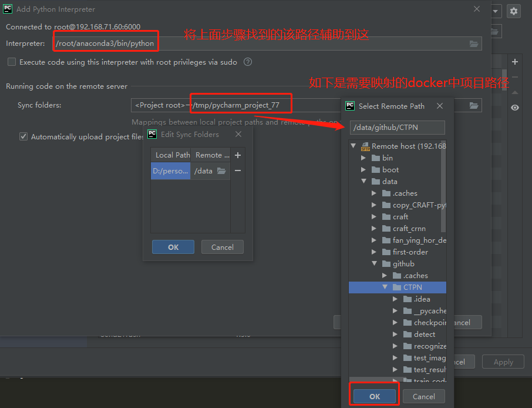Image resolution: width=532 pixels, height=408 pixels.
Task: Click the SFTP Remote host icon
Action: (x=365, y=146)
